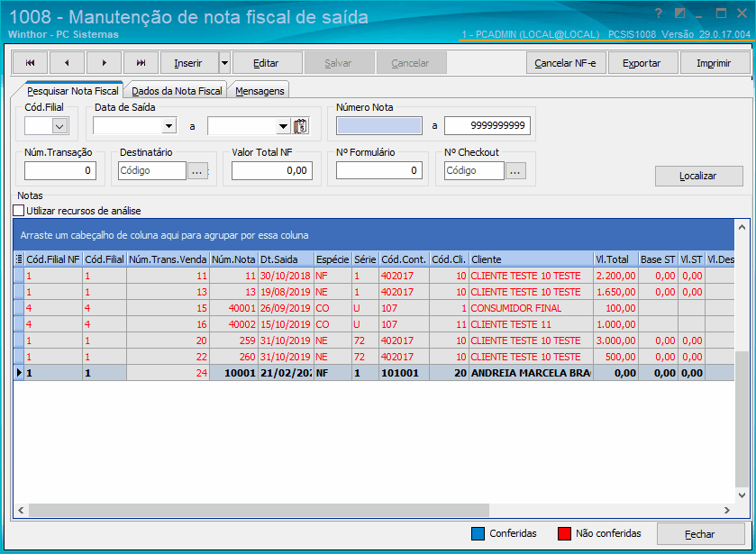The height and width of the screenshot is (554, 756).
Task: Focus the Nº Checkout Código field
Action: click(474, 170)
